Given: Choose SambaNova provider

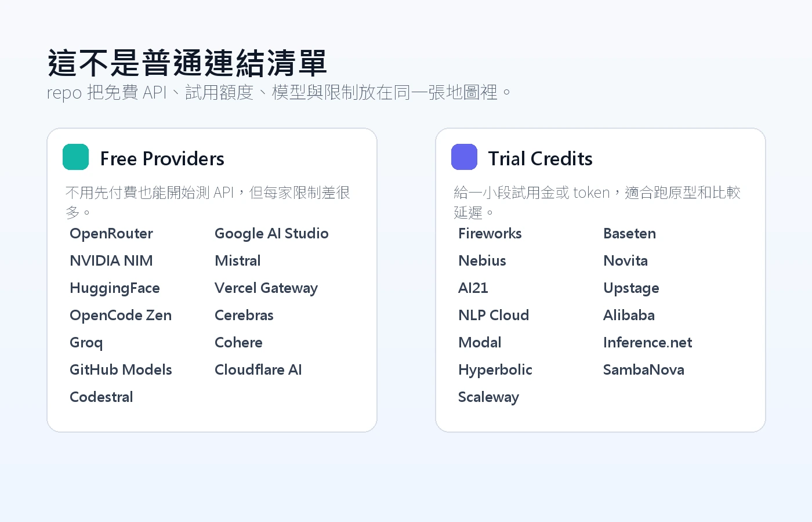Looking at the screenshot, I should click(644, 370).
